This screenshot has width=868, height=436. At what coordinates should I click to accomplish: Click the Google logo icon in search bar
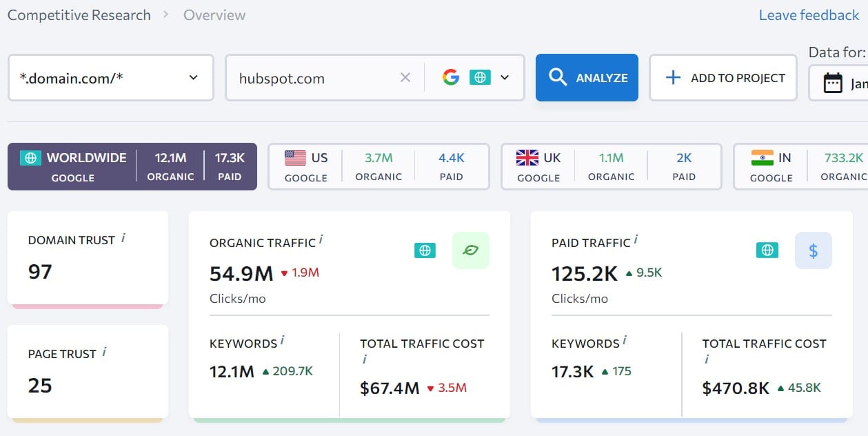451,77
